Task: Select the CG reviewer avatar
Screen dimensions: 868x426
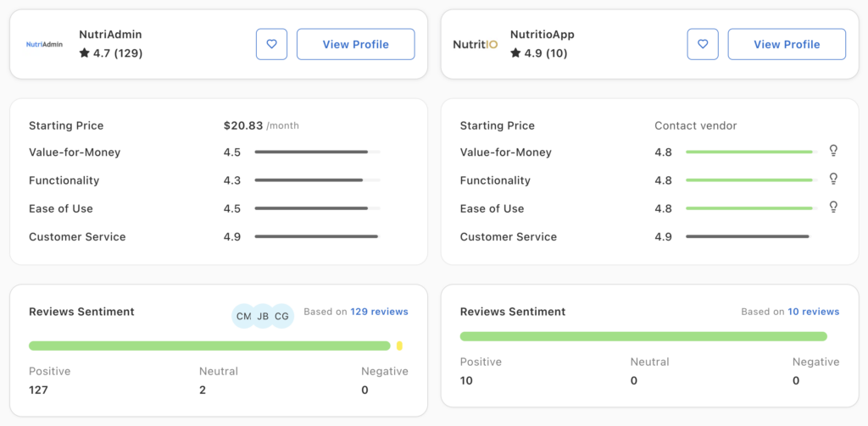Action: tap(282, 316)
